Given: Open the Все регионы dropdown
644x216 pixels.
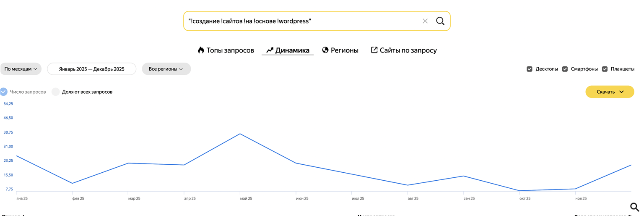Looking at the screenshot, I should 166,69.
